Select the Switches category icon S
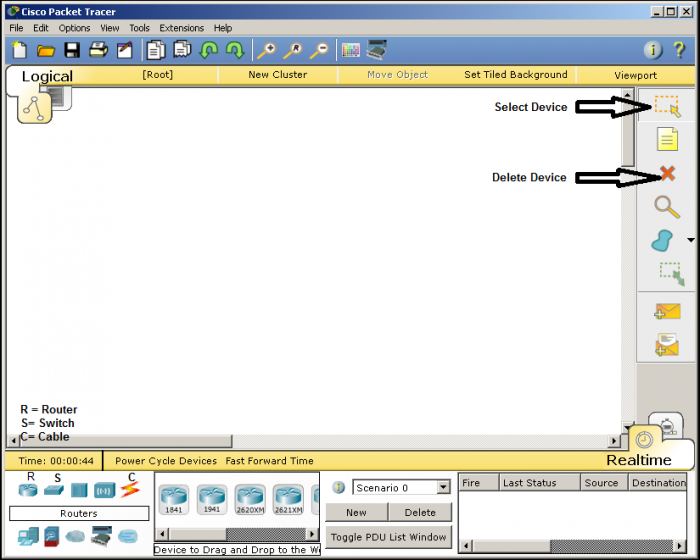Screen dimensions: 700x560 pyautogui.click(x=54, y=490)
